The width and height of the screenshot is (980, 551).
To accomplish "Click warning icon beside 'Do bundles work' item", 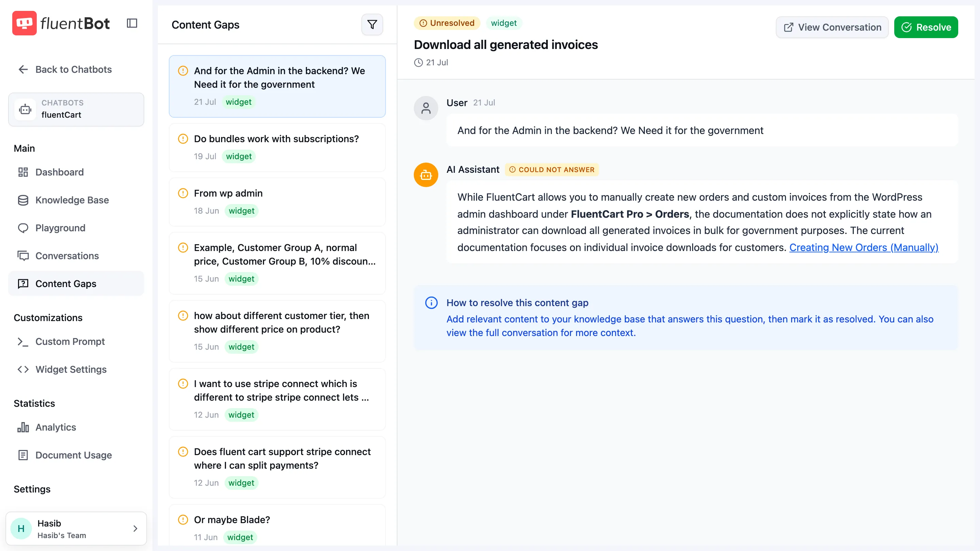I will (x=183, y=139).
